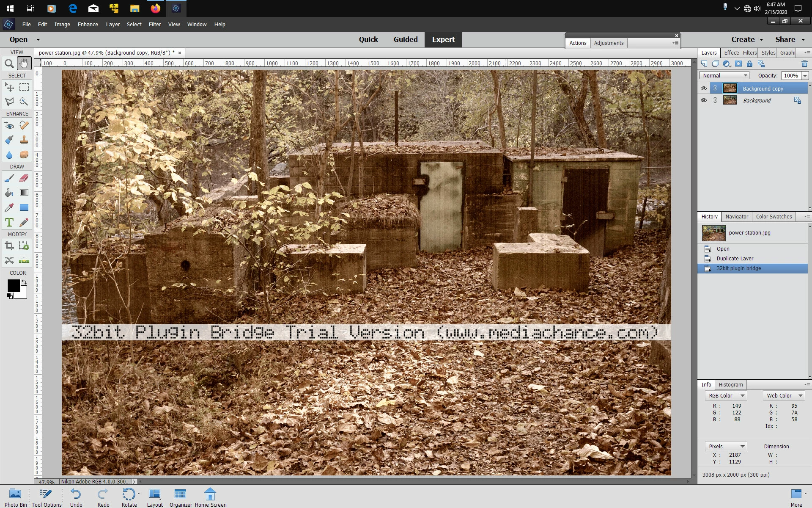Click the black foreground color swatch
The image size is (812, 508).
click(14, 286)
